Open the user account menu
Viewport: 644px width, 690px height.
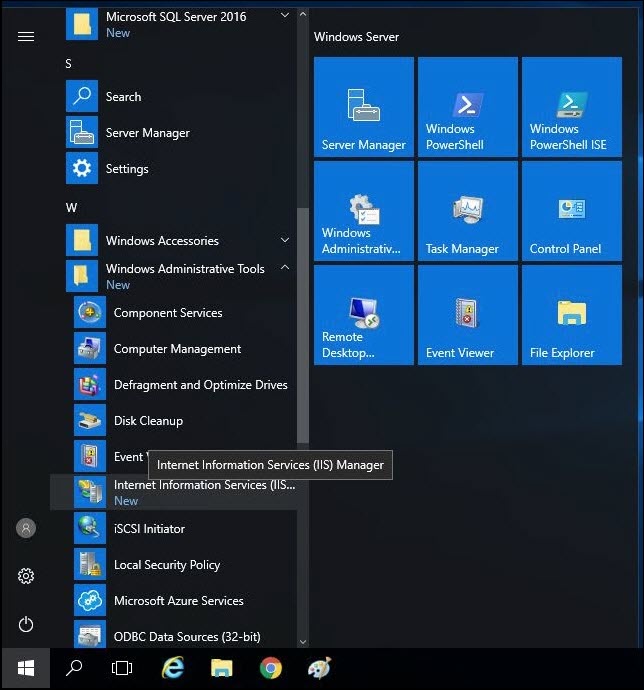coord(26,528)
